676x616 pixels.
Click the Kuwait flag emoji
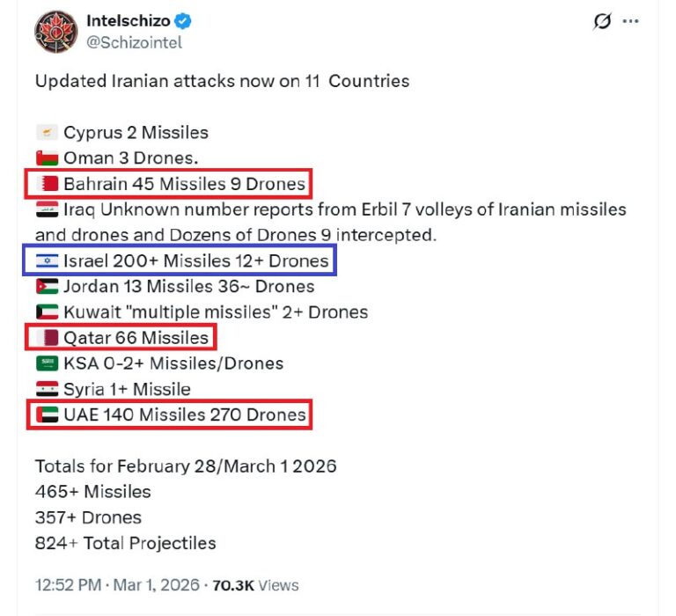pyautogui.click(x=48, y=312)
